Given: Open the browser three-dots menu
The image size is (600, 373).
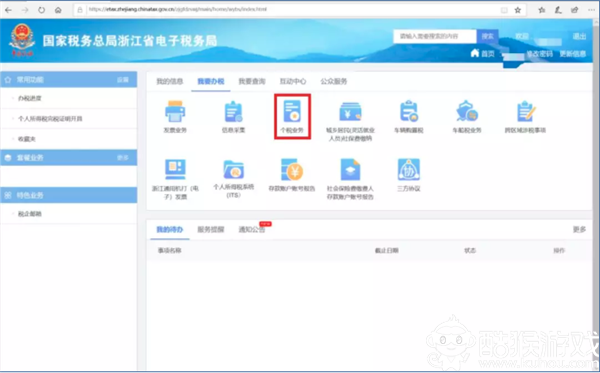Looking at the screenshot, I should click(x=591, y=10).
